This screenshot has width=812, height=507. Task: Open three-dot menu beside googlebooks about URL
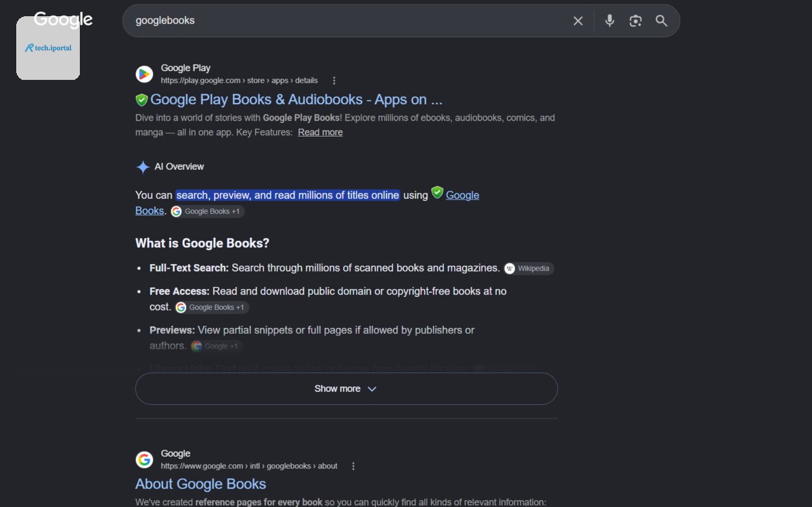(x=353, y=466)
